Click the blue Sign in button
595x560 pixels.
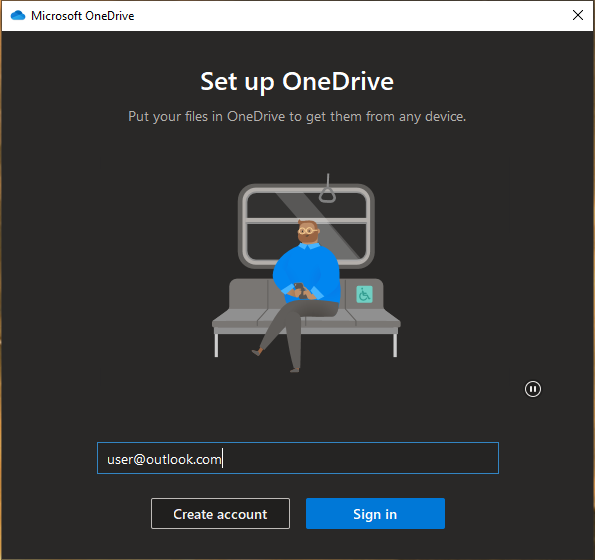375,514
